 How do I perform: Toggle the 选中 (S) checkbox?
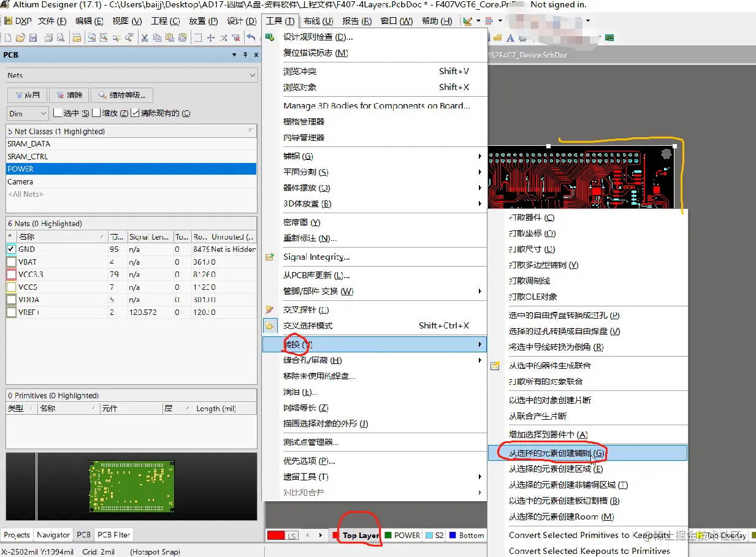[58, 113]
